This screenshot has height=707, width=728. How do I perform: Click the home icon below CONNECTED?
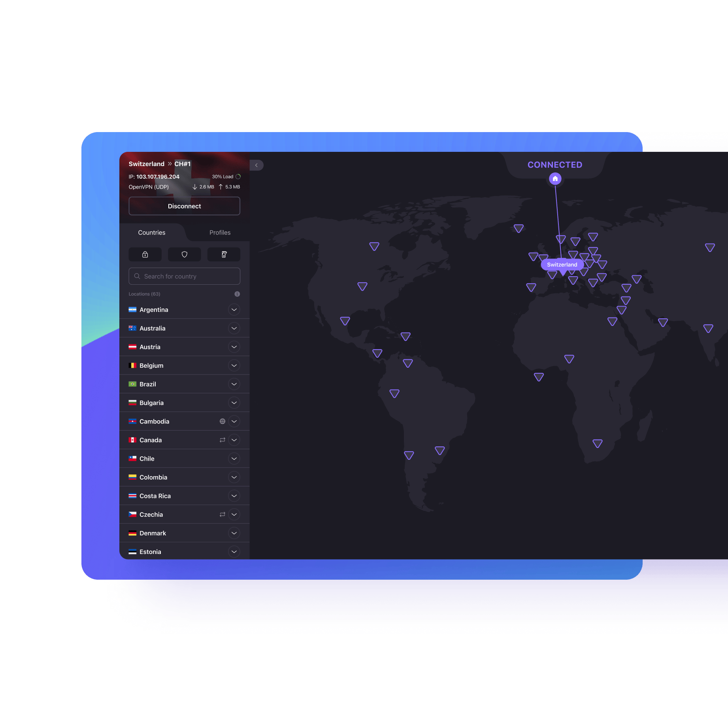pos(554,179)
